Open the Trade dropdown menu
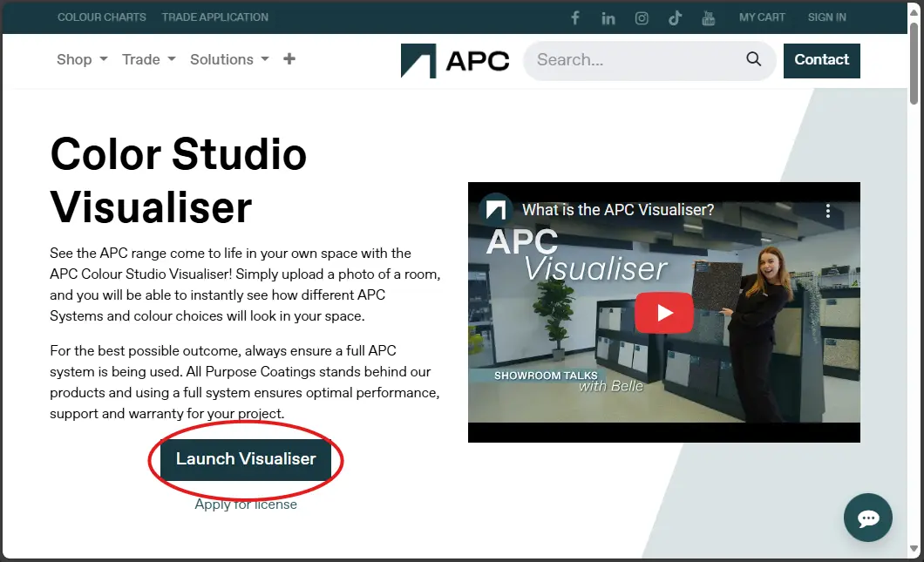 click(148, 59)
